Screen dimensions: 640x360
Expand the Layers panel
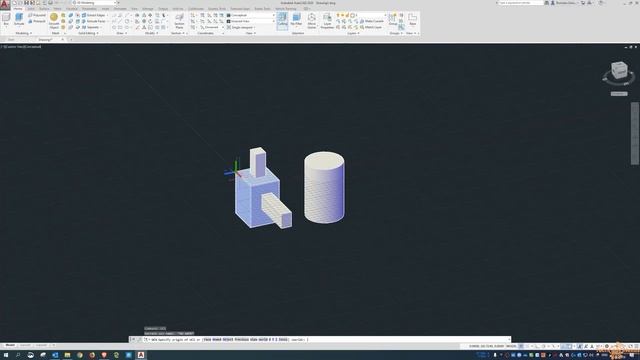353,33
